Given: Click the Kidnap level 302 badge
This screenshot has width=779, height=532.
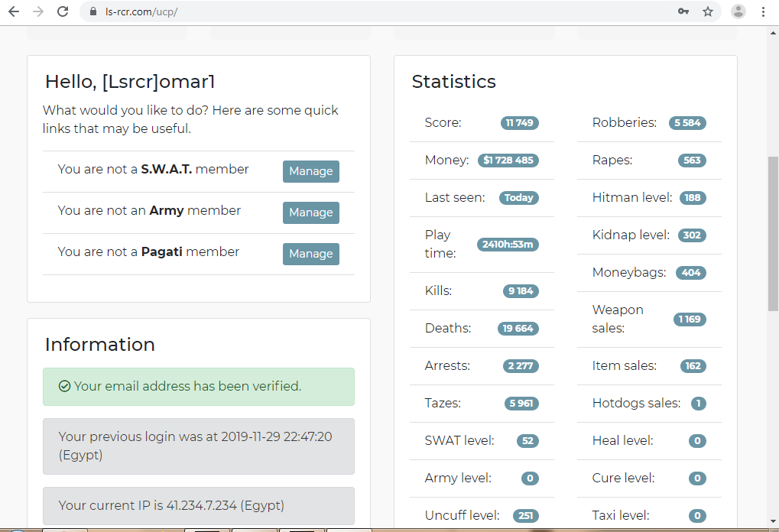Looking at the screenshot, I should (692, 235).
